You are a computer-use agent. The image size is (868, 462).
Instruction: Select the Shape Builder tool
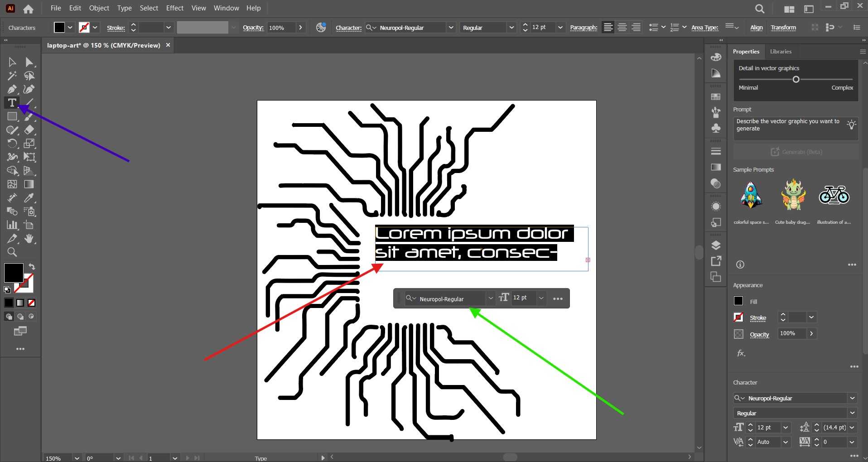tap(12, 171)
